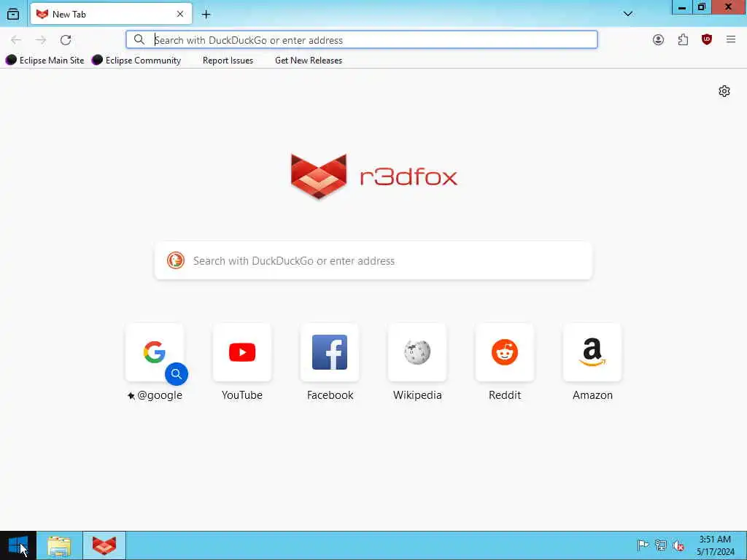Click blue search badge on Google tile
747x560 pixels.
177,374
